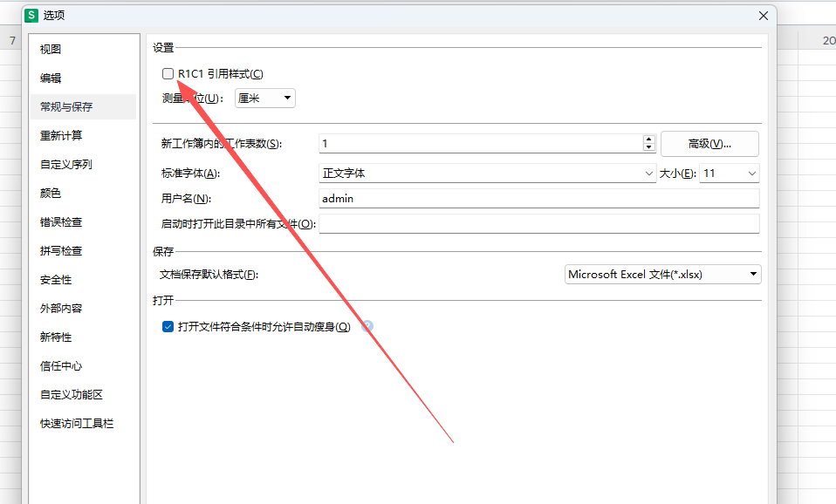Open the 编辑 settings category
The height and width of the screenshot is (504, 836).
point(51,78)
